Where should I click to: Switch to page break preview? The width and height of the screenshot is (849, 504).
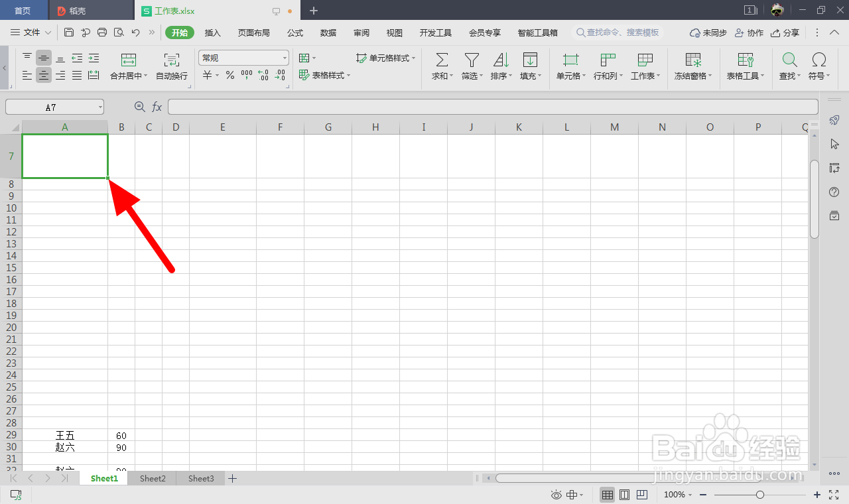coord(641,495)
